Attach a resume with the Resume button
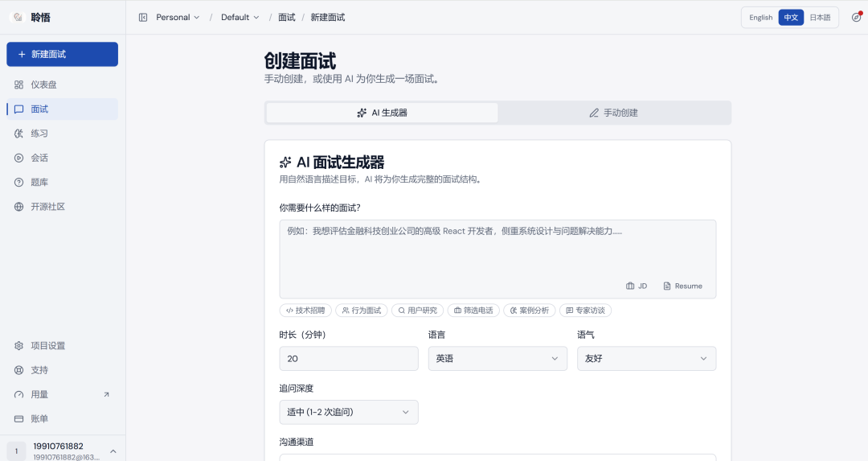This screenshot has height=461, width=868. (x=682, y=286)
